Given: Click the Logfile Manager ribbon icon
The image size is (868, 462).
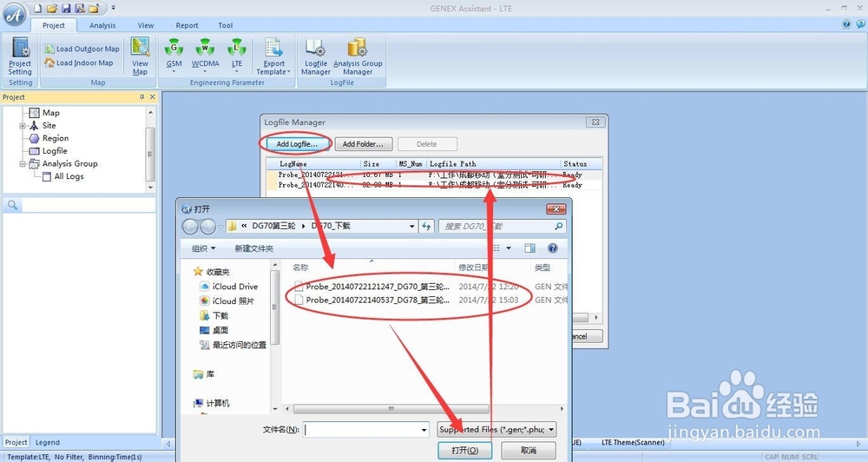Looking at the screenshot, I should click(316, 56).
